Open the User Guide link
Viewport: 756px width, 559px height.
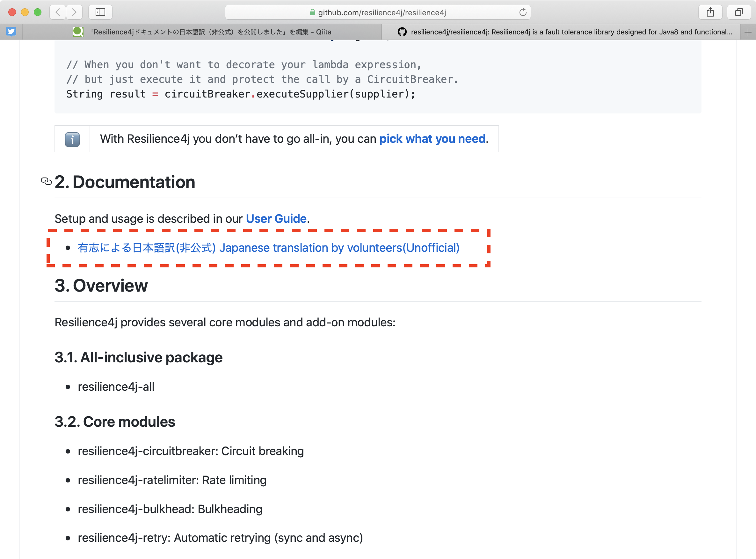tap(276, 219)
